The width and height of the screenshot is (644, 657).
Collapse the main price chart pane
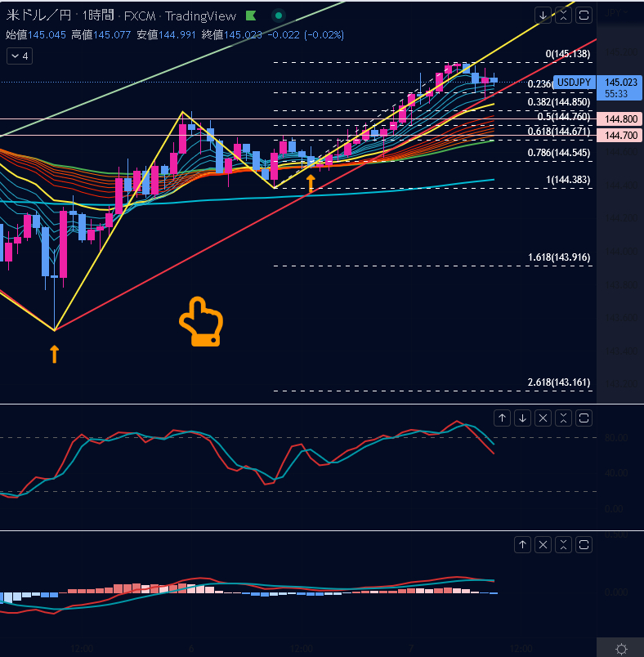[564, 16]
